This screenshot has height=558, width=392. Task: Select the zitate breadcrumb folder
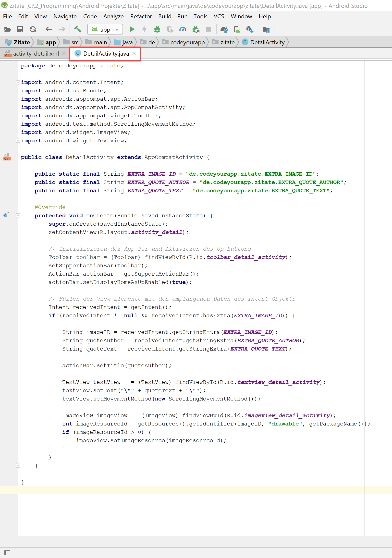click(x=223, y=42)
